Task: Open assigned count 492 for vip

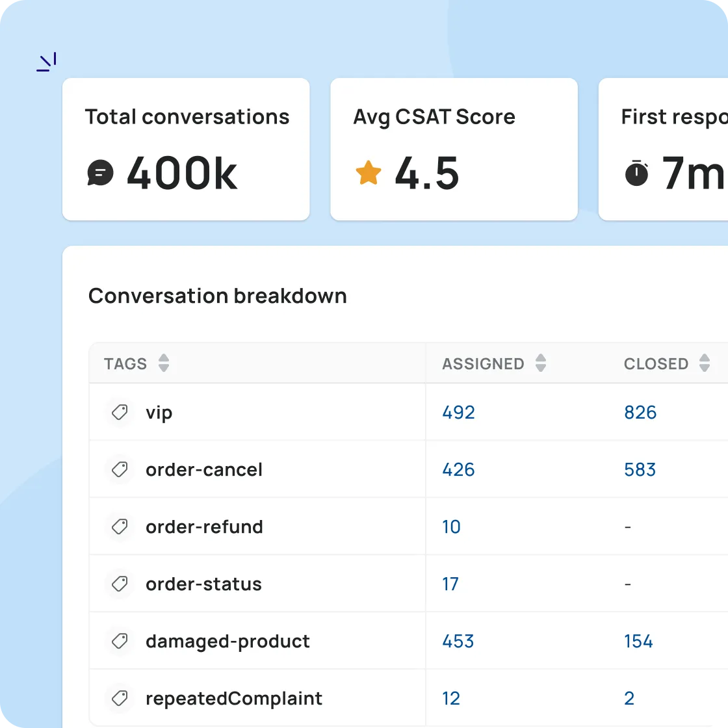Action: [458, 413]
